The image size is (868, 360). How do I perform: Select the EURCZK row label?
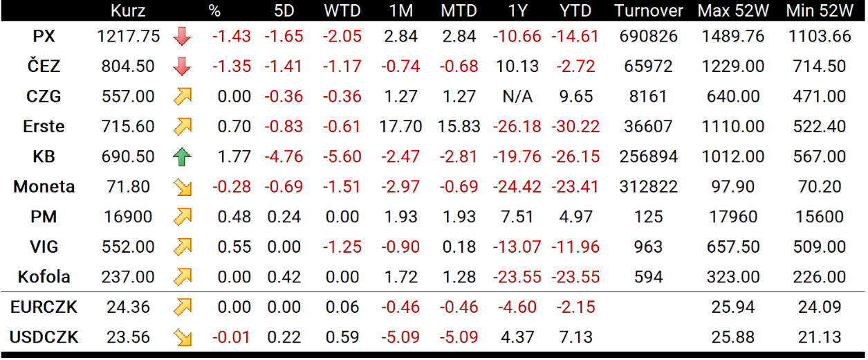[x=44, y=307]
